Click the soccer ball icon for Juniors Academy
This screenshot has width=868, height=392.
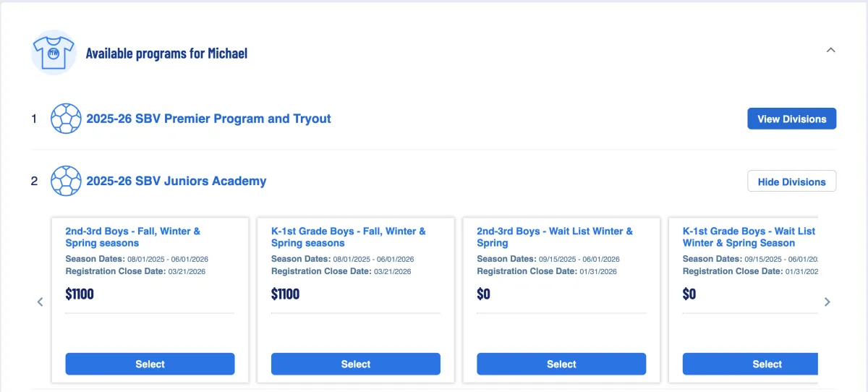coord(66,181)
